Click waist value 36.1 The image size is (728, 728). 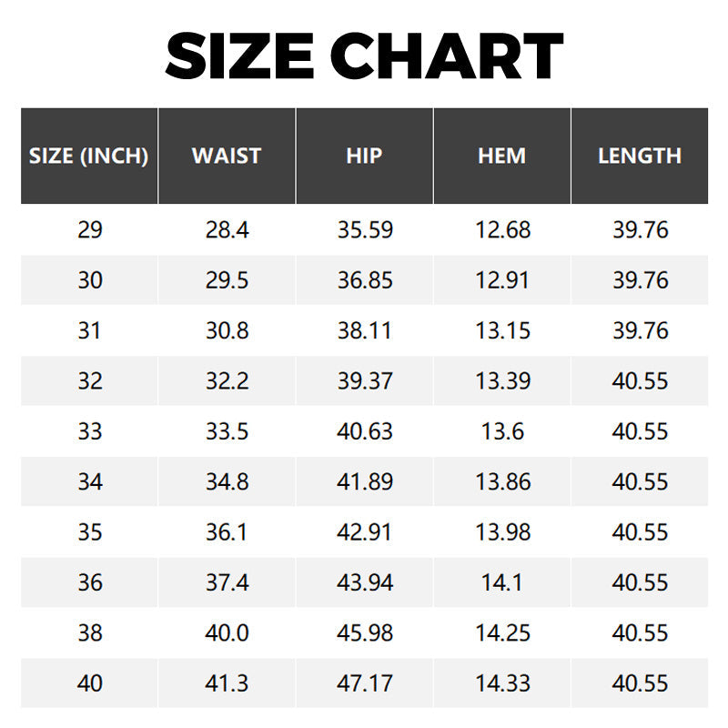tap(227, 532)
